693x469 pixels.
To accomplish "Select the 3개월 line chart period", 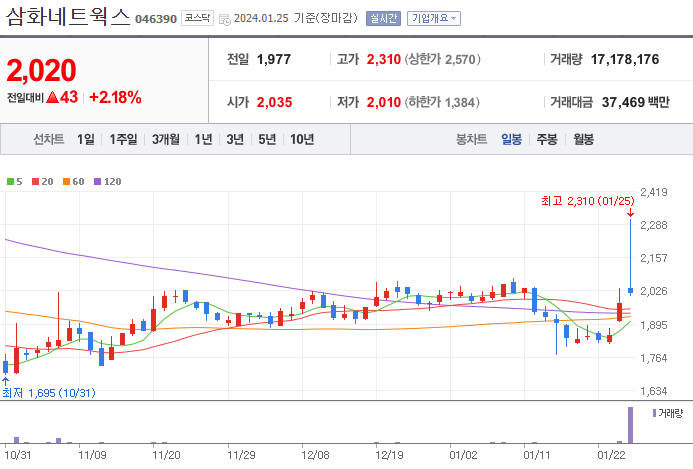I will click(x=166, y=140).
